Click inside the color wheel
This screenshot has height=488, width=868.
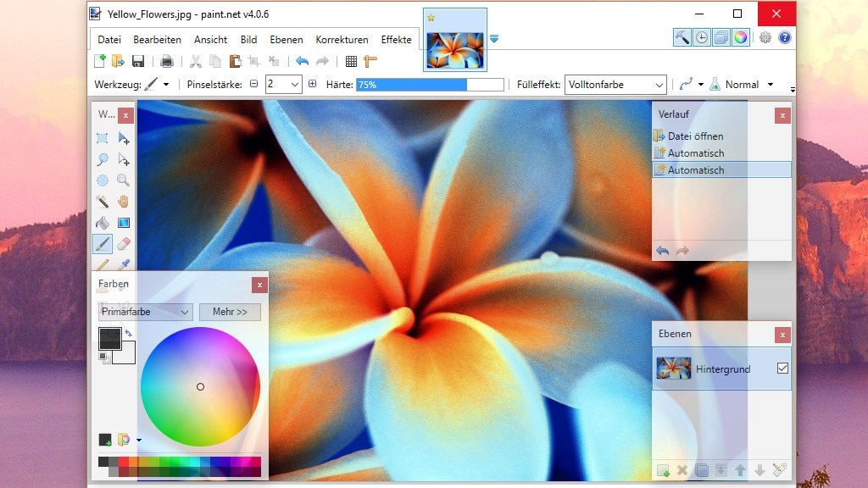[200, 386]
